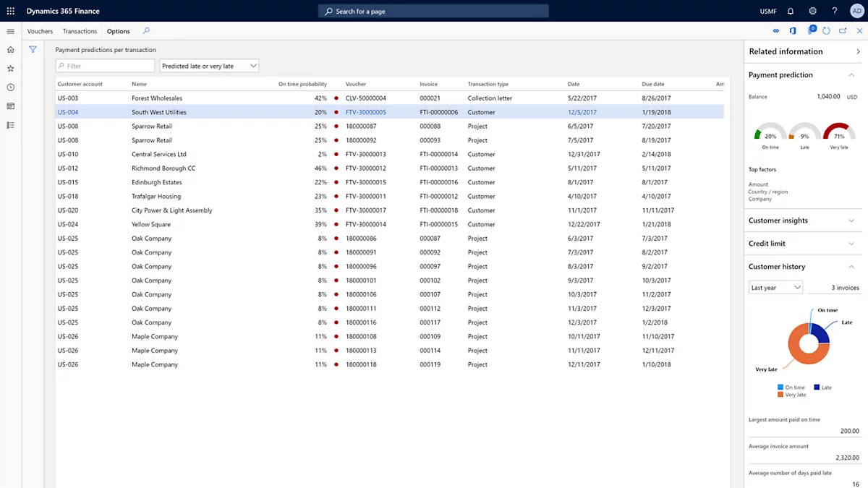Close the form with X icon

859,31
